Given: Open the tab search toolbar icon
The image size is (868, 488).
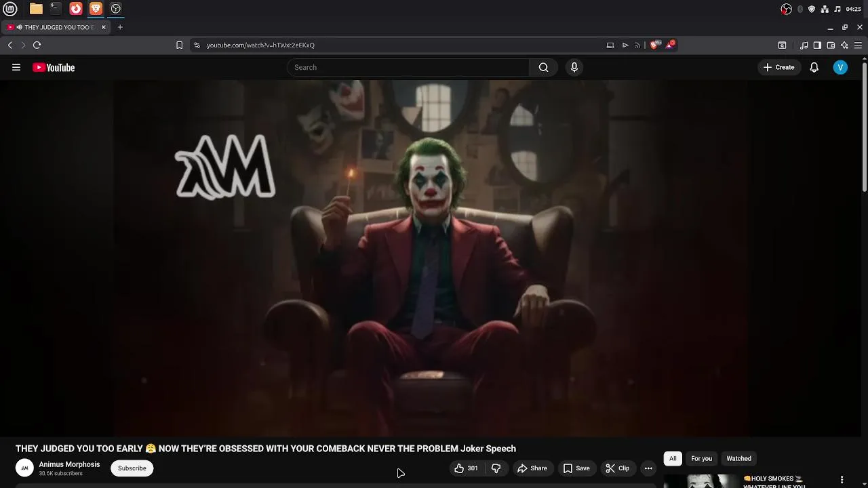Looking at the screenshot, I should pyautogui.click(x=782, y=45).
